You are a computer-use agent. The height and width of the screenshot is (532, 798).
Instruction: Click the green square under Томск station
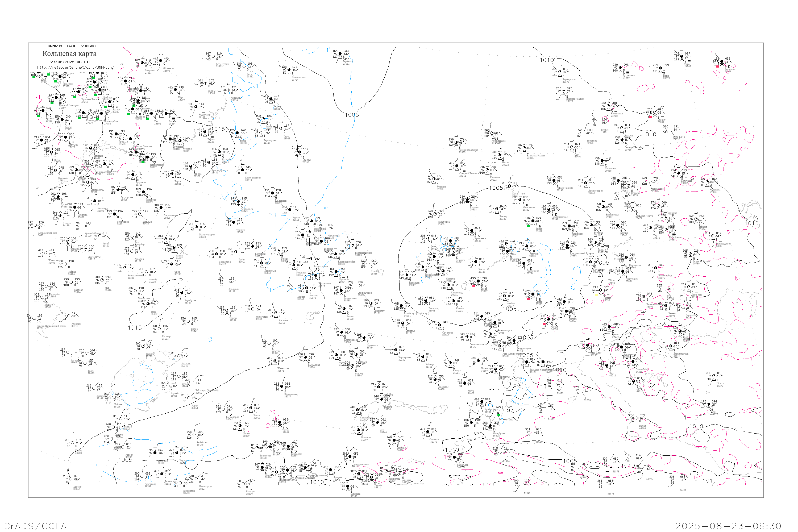coord(529,226)
